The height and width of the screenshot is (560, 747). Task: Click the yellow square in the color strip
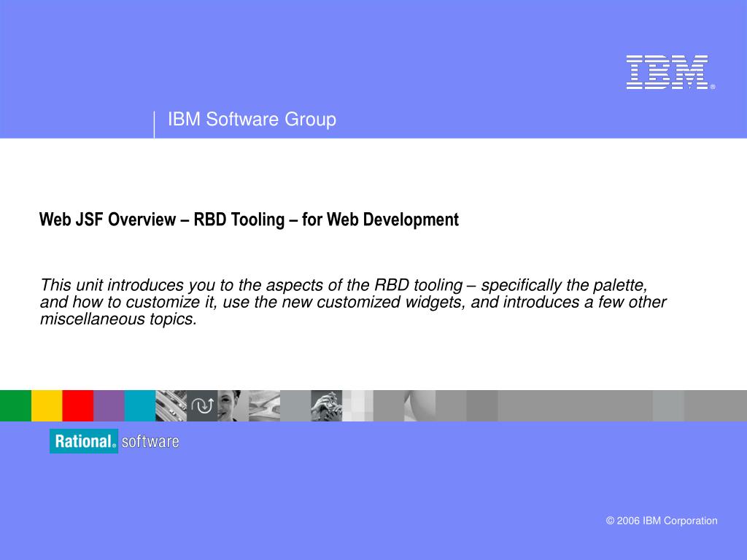(47, 405)
